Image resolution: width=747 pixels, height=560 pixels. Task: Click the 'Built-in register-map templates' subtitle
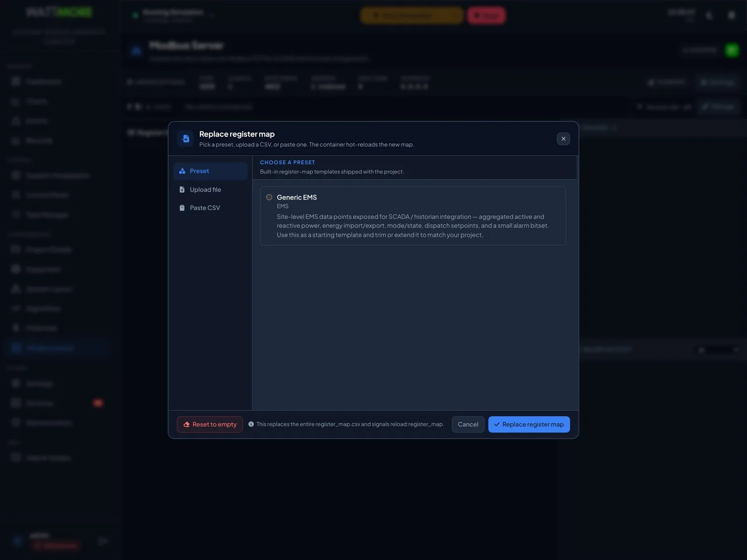coord(332,172)
